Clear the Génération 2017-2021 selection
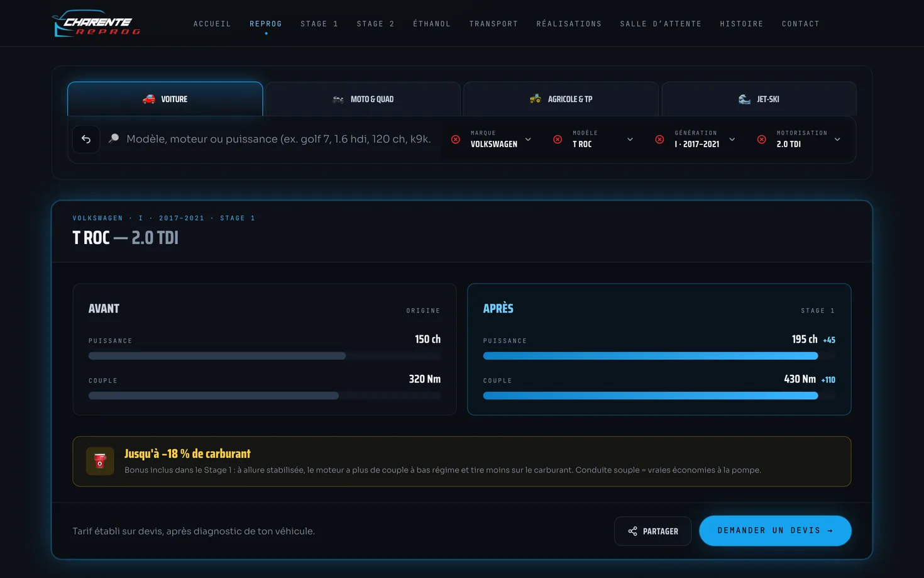Screen dimensions: 924x578 point(659,140)
